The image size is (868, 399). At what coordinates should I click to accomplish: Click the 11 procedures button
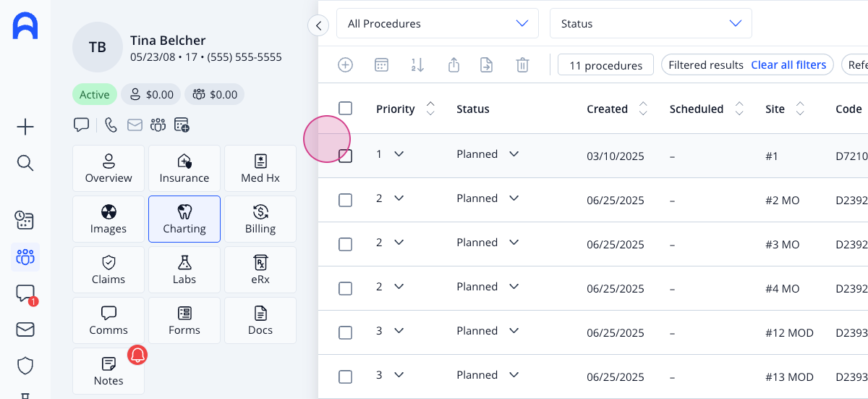click(x=605, y=65)
